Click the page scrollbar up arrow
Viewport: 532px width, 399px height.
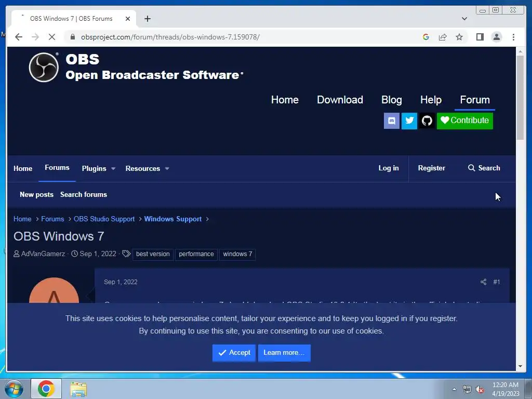521,51
